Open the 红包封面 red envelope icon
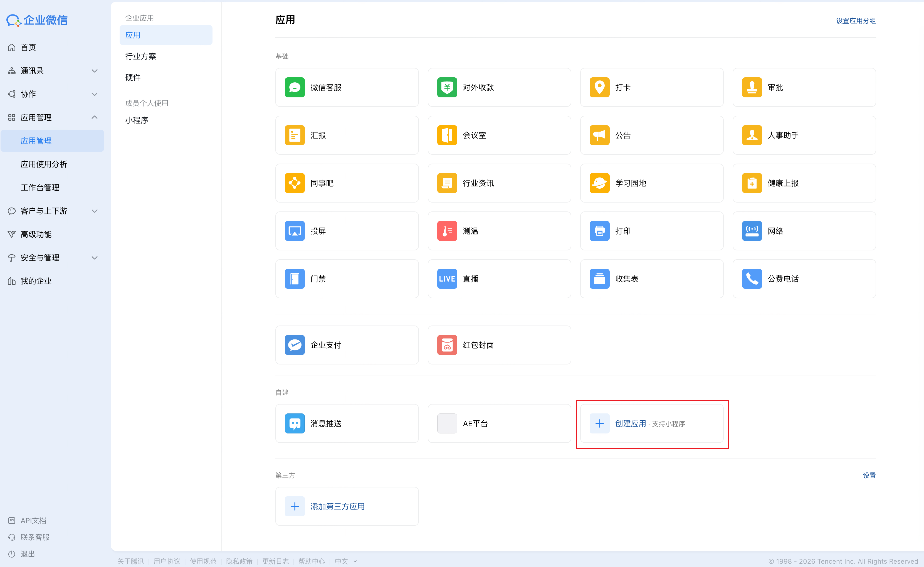Image resolution: width=924 pixels, height=567 pixels. (447, 345)
